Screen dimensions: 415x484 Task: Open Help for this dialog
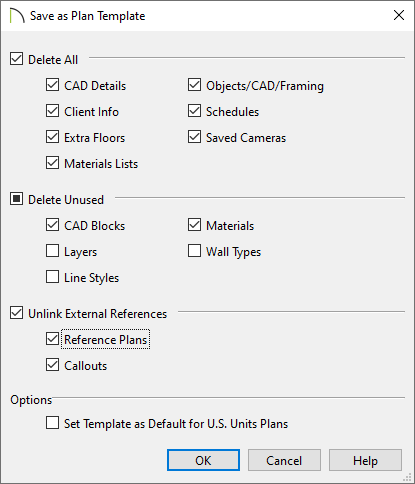365,460
